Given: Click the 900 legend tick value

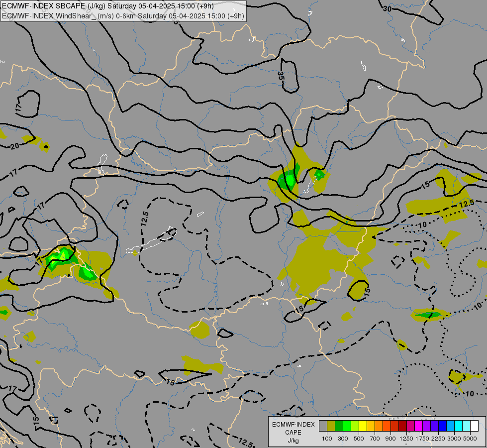Looking at the screenshot, I should (x=390, y=439).
